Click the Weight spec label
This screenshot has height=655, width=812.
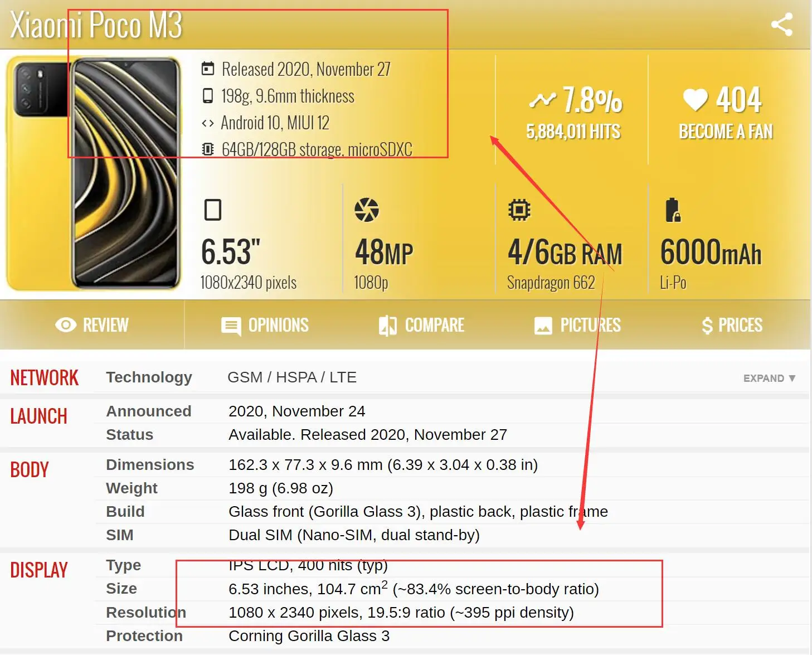[132, 488]
